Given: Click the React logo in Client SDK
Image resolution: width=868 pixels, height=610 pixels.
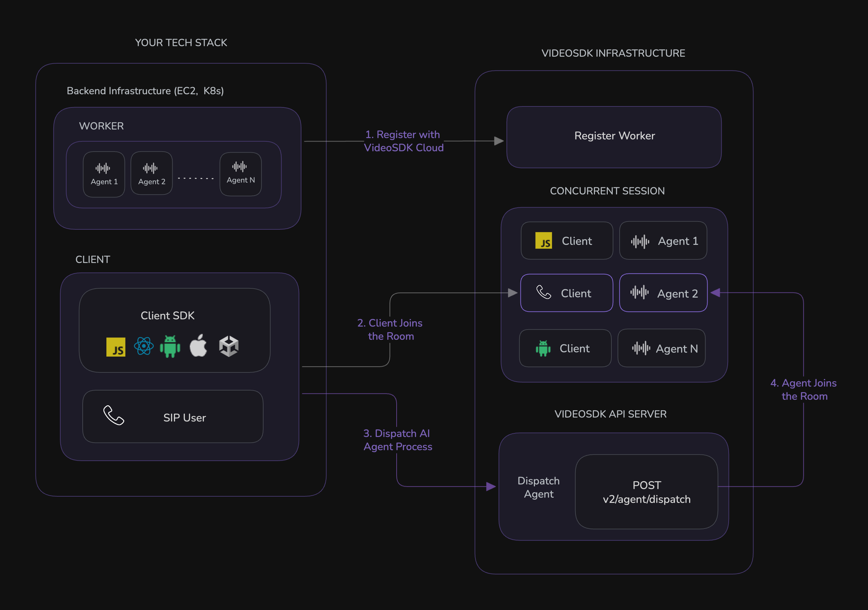Looking at the screenshot, I should click(x=144, y=346).
